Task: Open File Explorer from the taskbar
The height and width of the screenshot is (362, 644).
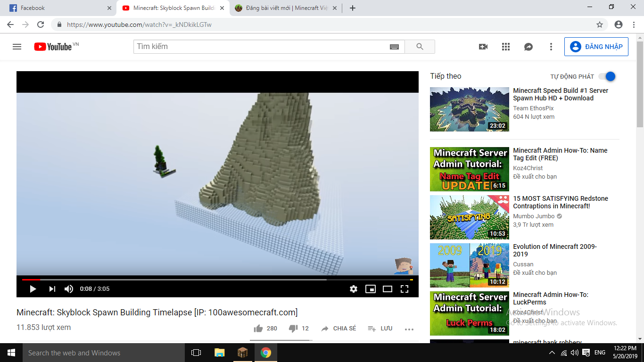Action: pyautogui.click(x=220, y=353)
